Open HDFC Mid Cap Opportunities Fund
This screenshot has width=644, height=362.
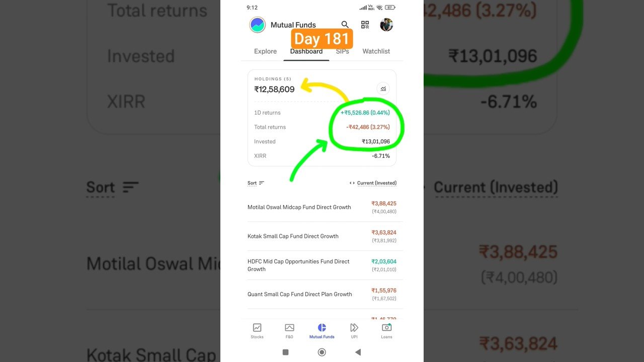point(322,265)
